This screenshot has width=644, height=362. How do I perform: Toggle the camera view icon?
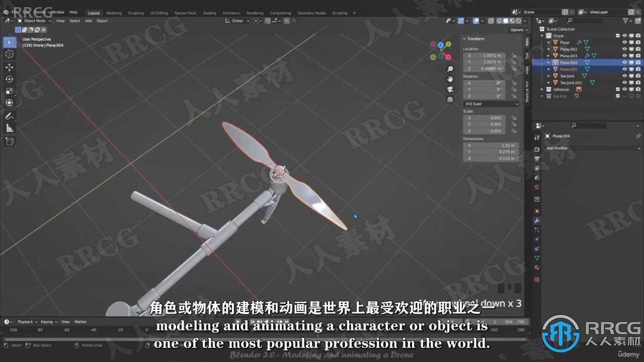click(x=450, y=89)
